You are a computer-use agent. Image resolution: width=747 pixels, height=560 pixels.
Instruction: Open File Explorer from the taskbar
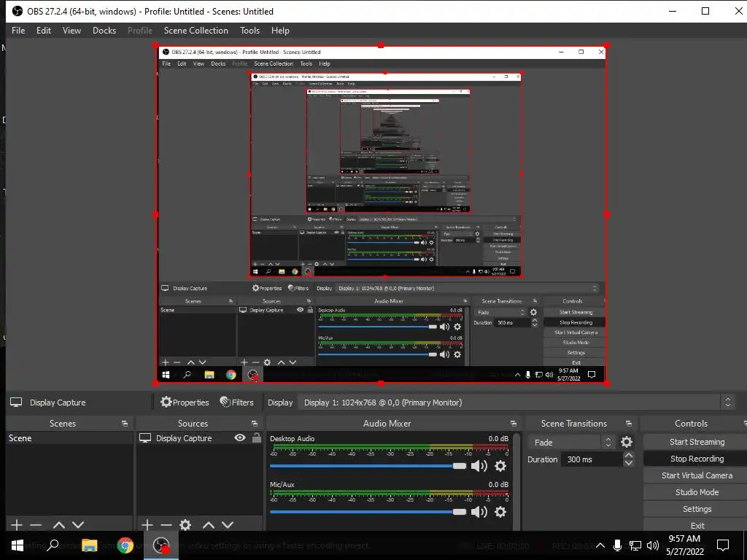[x=89, y=545]
